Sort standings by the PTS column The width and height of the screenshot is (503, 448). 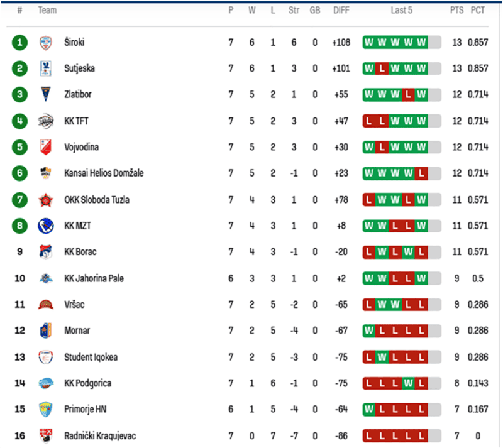point(457,11)
